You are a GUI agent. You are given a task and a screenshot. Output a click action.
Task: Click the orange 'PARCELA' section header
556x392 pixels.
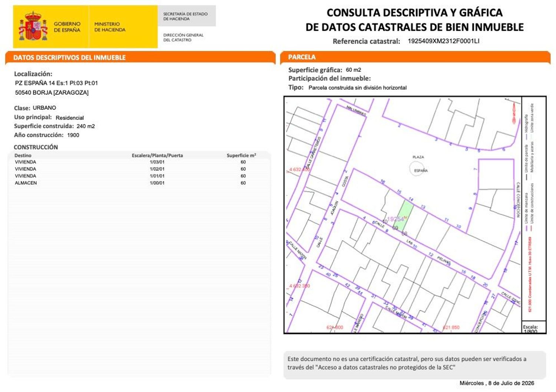coord(302,57)
